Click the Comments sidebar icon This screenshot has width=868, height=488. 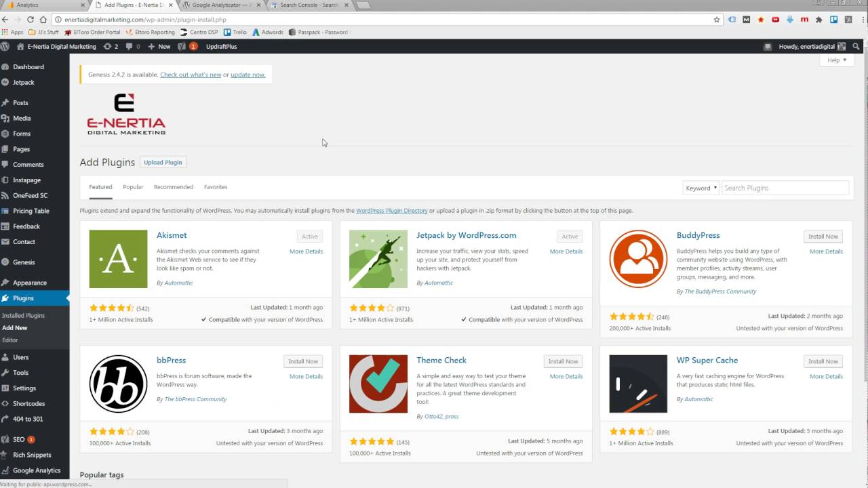point(5,165)
